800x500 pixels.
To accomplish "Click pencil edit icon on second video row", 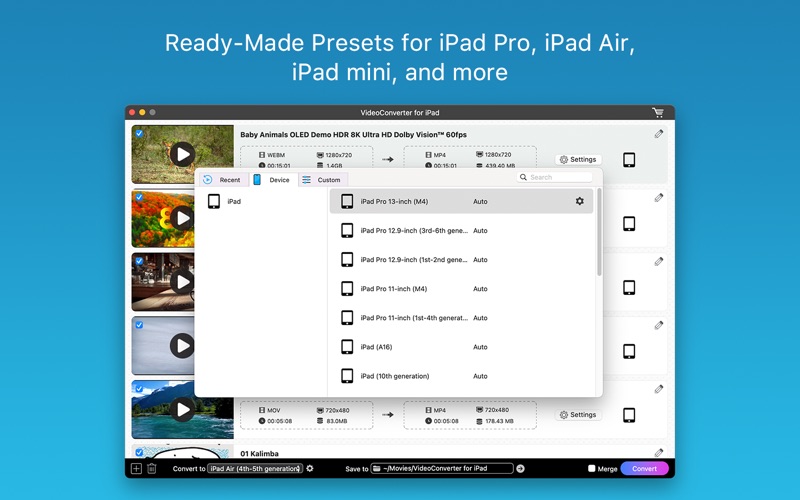I will click(659, 198).
